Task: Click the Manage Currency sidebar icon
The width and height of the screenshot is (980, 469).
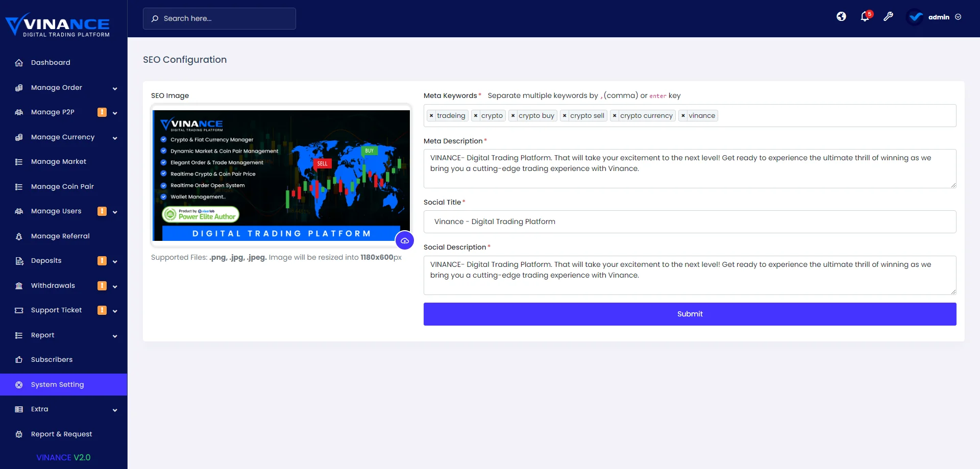Action: click(19, 137)
